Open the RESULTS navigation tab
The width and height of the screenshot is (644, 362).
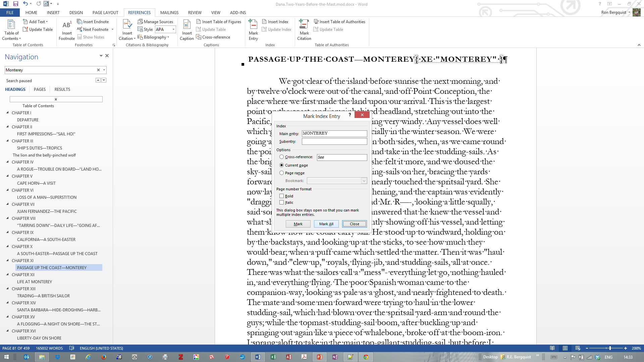[x=62, y=89]
